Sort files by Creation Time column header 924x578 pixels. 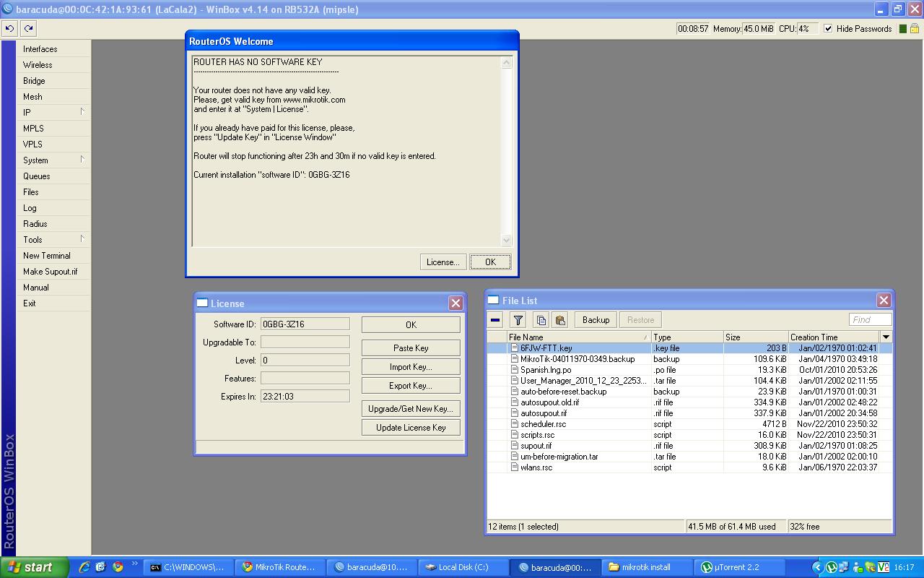coord(834,337)
